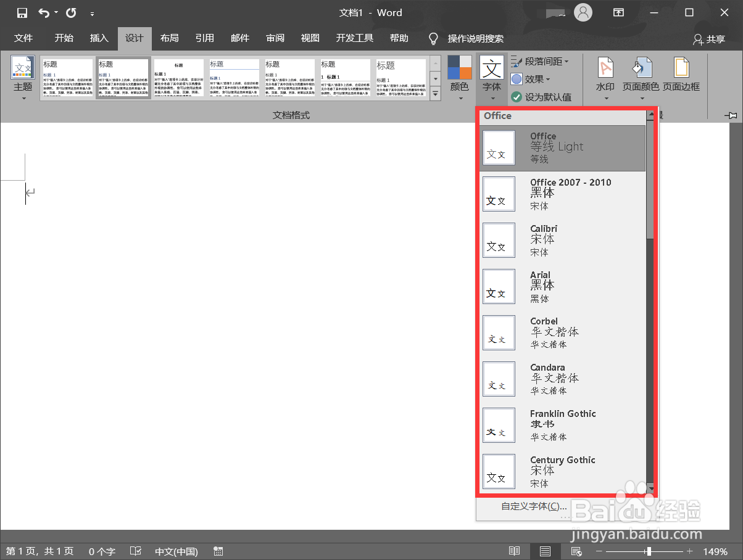Viewport: 743px width, 560px height.
Task: Switch to the 审阅 tab
Action: pos(275,38)
